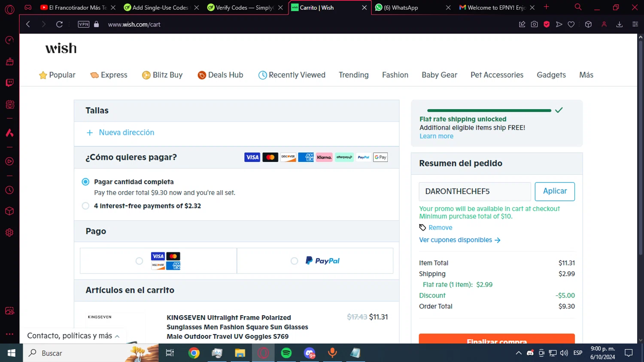
Task: Open the KINGSEVEN Ultralight sunglasses product title
Action: [x=237, y=327]
